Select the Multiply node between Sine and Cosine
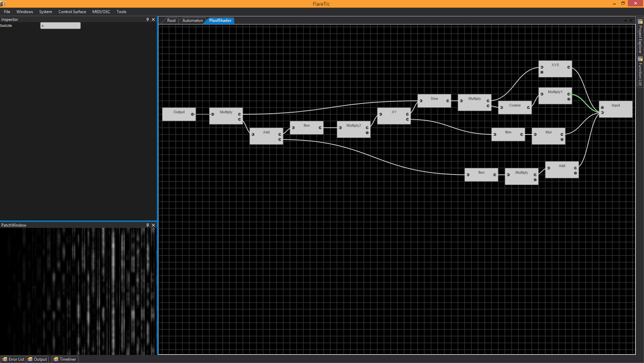The height and width of the screenshot is (363, 644). pyautogui.click(x=475, y=102)
